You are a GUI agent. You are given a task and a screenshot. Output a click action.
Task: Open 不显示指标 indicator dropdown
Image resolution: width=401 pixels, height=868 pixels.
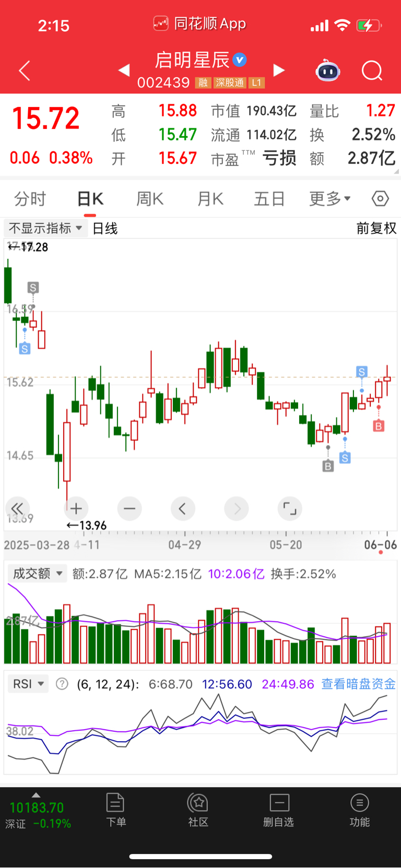pos(45,228)
